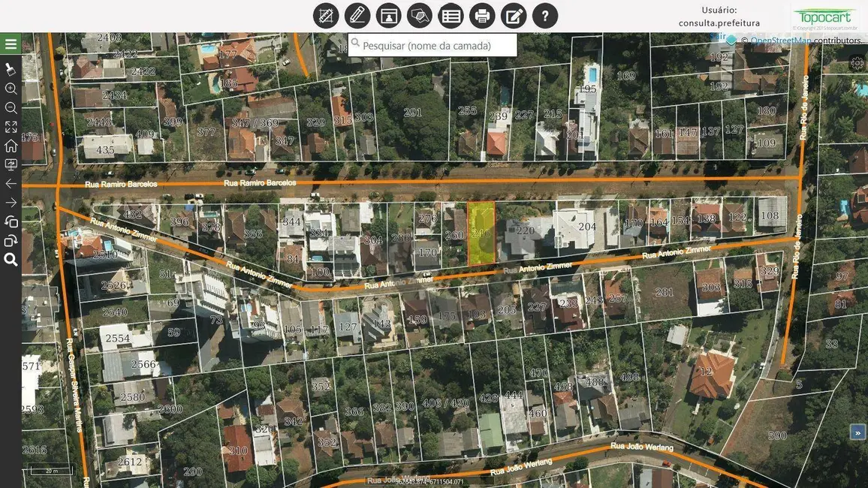Open the feature information window tool
Viewport: 868px width, 488px height.
(388, 15)
